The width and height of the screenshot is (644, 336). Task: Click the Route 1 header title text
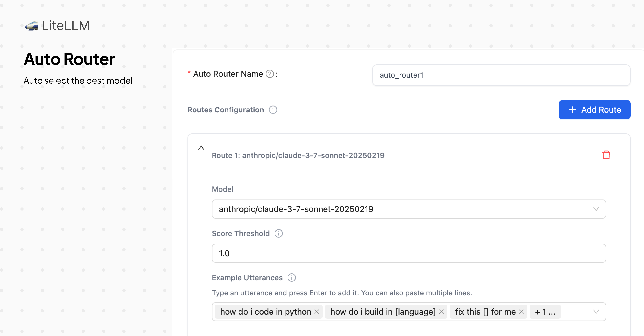tap(298, 156)
